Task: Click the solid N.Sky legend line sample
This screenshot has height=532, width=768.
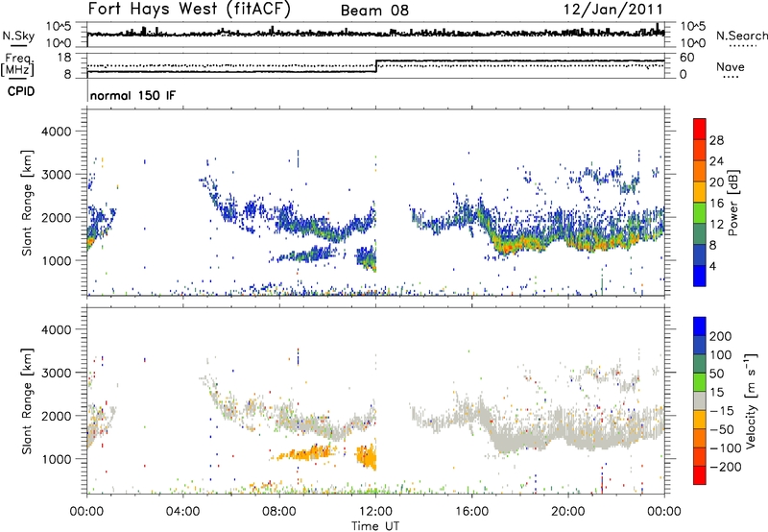Action: (x=18, y=45)
